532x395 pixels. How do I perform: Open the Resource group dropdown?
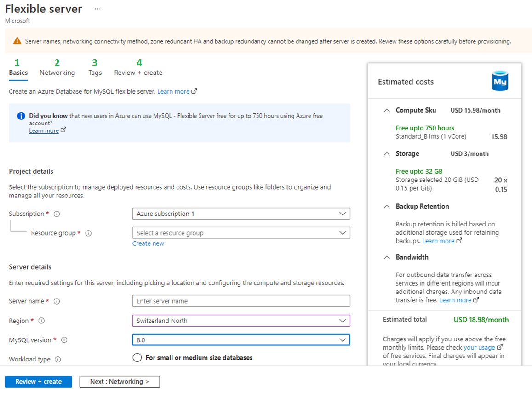[x=241, y=233]
